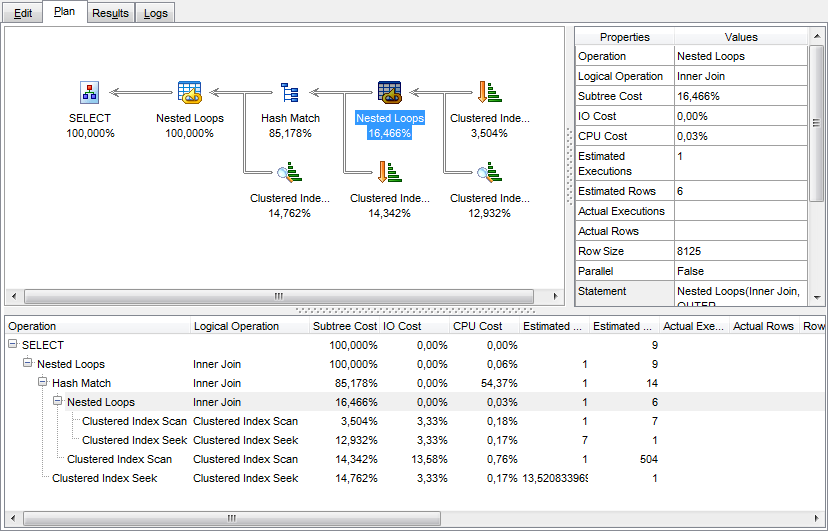828x531 pixels.
Task: Sort by IO Cost column header
Action: 415,326
